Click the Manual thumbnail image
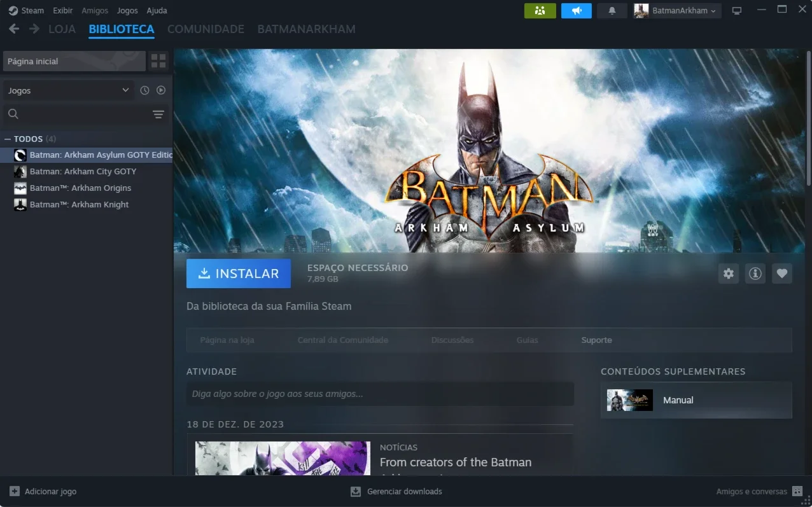The height and width of the screenshot is (507, 812). 630,400
